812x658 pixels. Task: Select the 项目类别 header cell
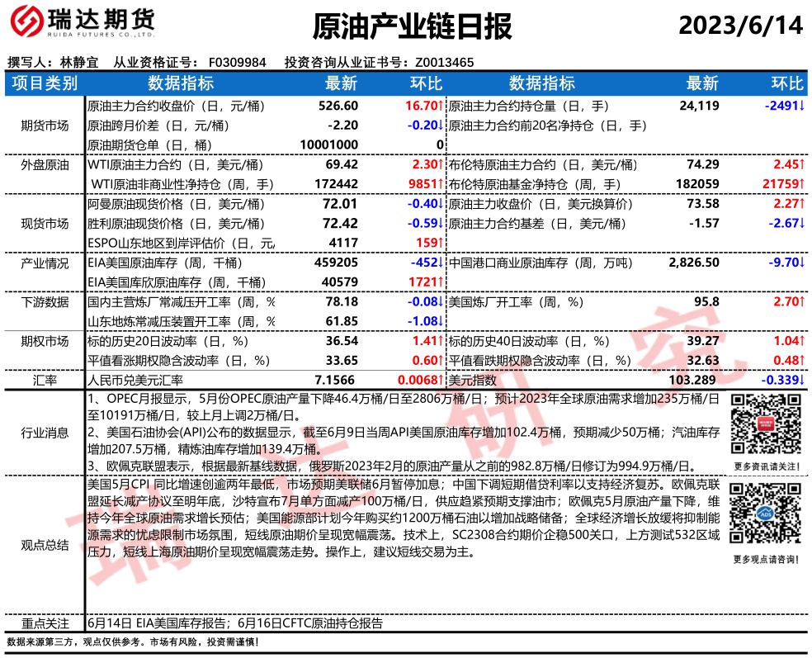(x=45, y=83)
